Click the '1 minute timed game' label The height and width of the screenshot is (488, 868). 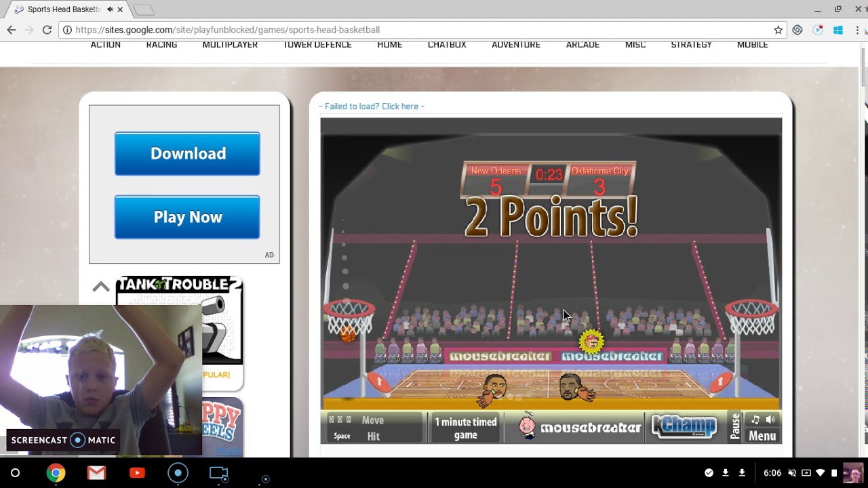pos(466,428)
